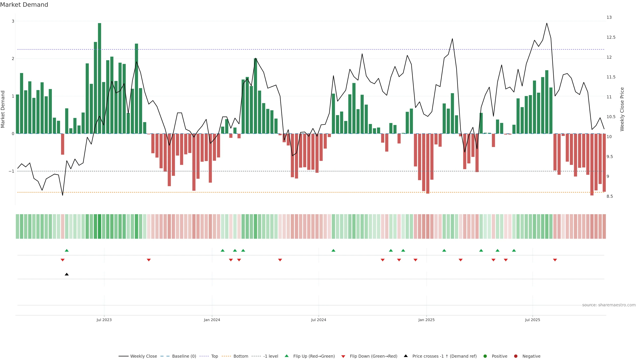Toggle the Top threshold legend item
Screen dimensions: 644x362
point(214,356)
